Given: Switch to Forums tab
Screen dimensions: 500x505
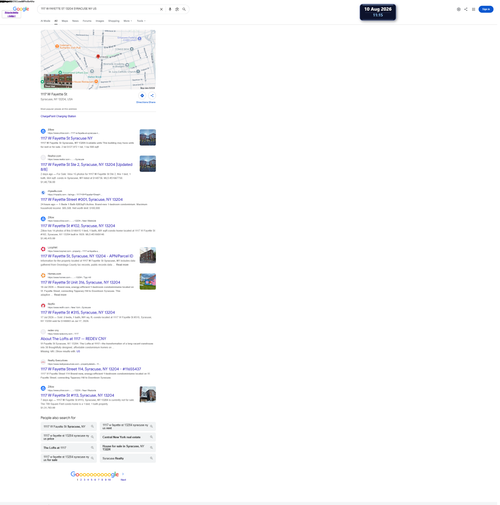Looking at the screenshot, I should 87,21.
